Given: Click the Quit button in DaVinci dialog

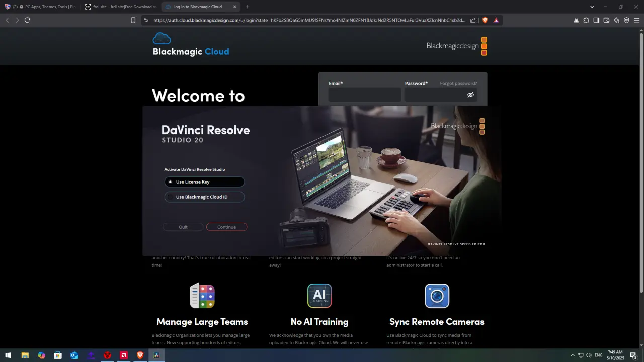Looking at the screenshot, I should (x=183, y=227).
